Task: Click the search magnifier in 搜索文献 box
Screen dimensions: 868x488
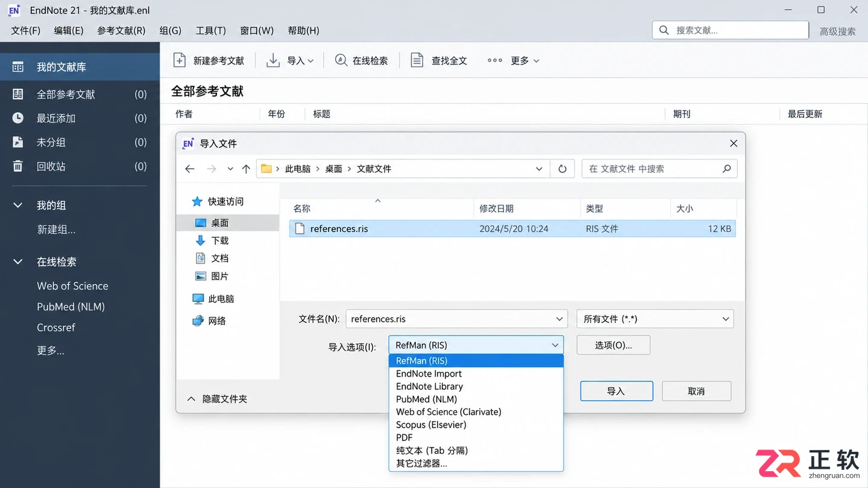Action: (664, 30)
